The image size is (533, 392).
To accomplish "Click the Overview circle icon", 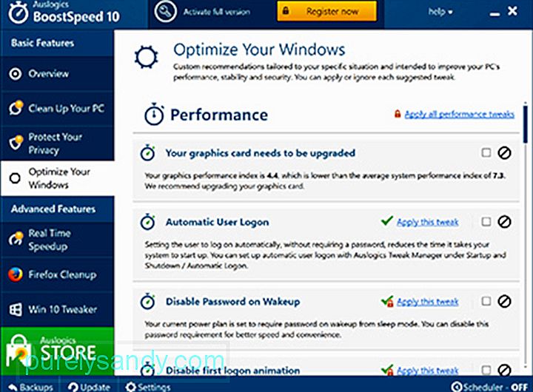I will point(16,74).
